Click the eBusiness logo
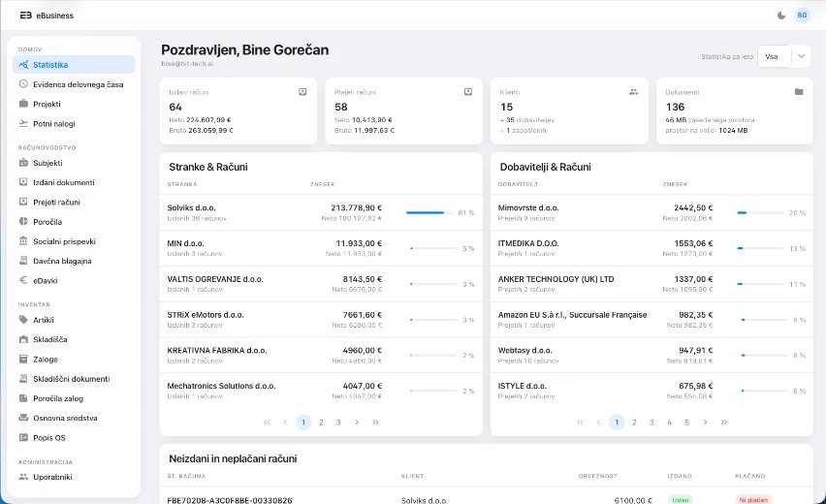This screenshot has width=826, height=504. tap(47, 16)
